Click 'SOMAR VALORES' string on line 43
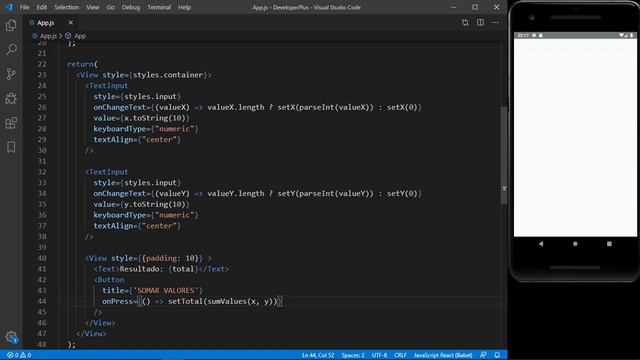Viewport: 640px width, 360px height. [x=166, y=290]
